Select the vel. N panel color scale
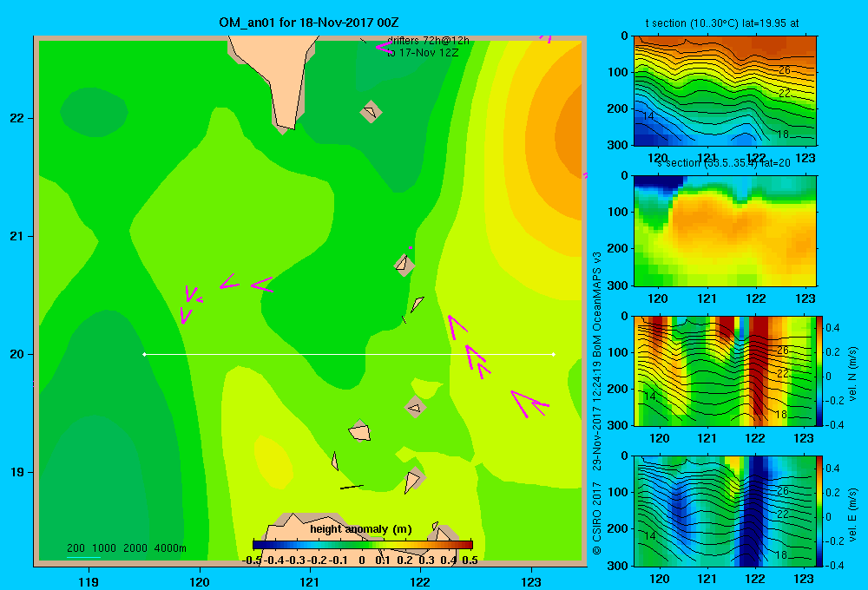 click(x=819, y=370)
